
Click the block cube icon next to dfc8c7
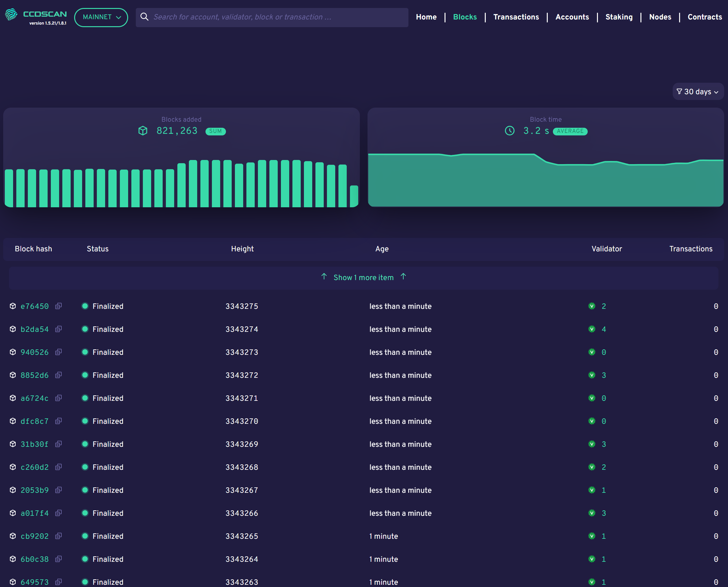tap(12, 422)
